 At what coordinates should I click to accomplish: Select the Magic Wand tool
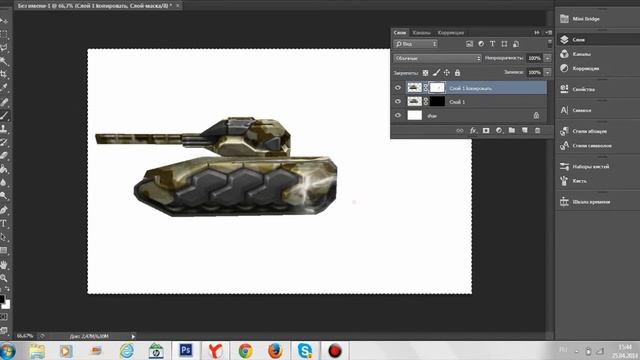pyautogui.click(x=4, y=61)
